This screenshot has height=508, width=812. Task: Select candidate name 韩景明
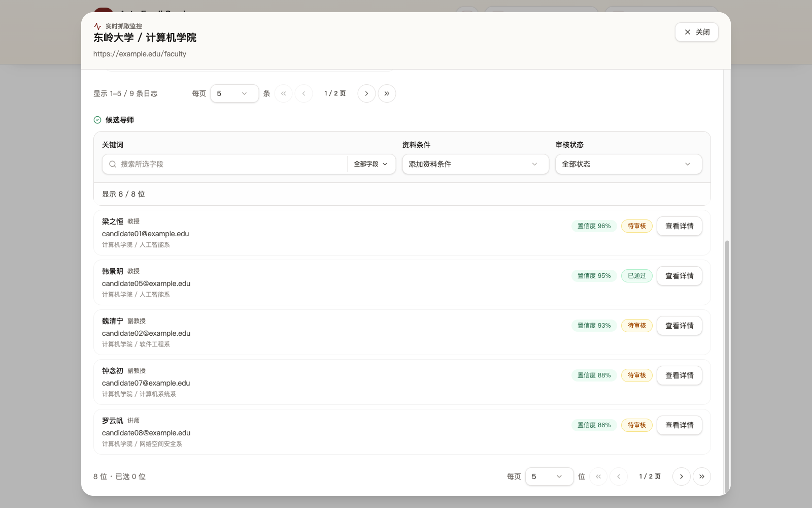(x=113, y=271)
